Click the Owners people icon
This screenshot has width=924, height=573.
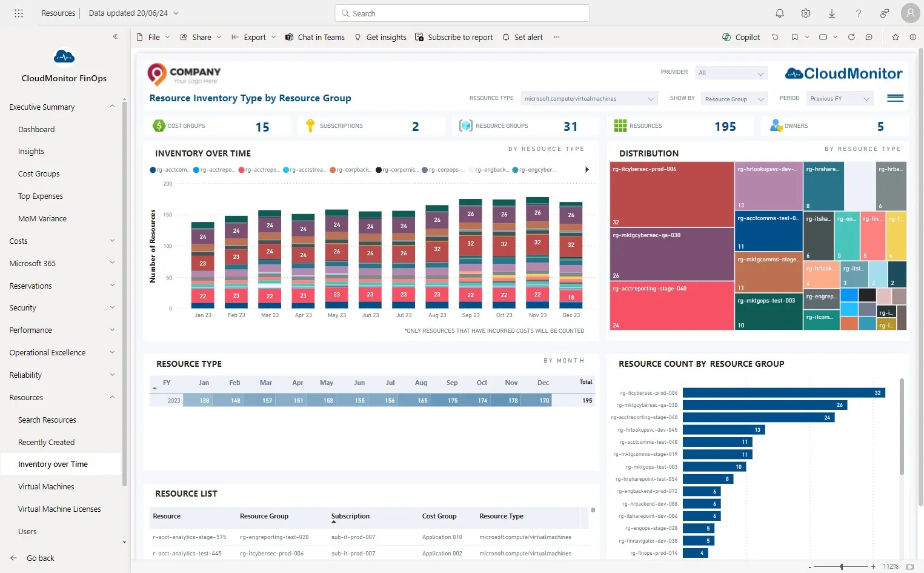point(776,126)
